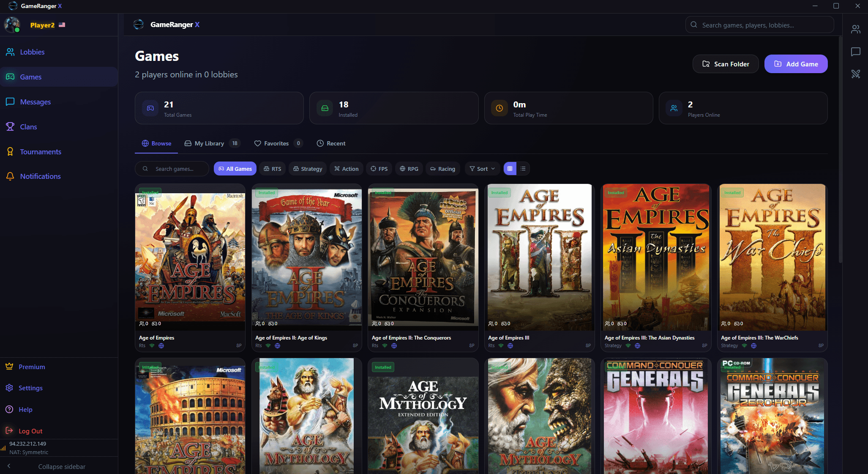Switch to grid view layout
This screenshot has width=868, height=474.
(x=510, y=169)
